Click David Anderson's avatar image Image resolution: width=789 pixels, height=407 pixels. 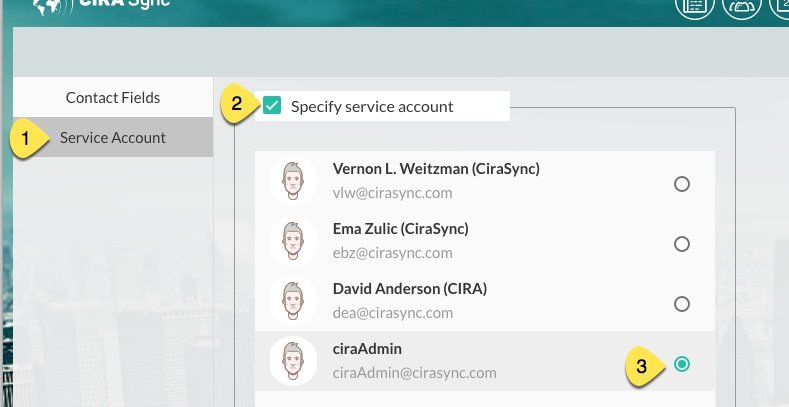(x=293, y=301)
